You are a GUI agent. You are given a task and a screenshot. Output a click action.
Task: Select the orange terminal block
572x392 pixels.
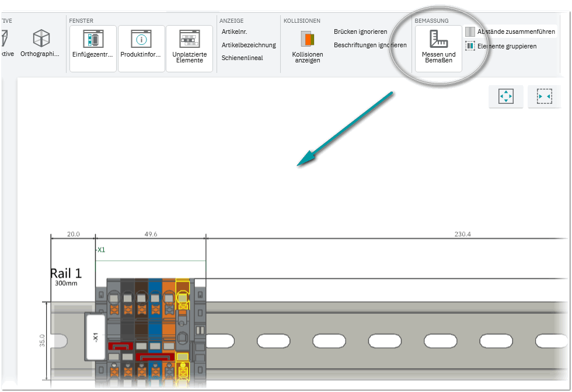coord(169,332)
